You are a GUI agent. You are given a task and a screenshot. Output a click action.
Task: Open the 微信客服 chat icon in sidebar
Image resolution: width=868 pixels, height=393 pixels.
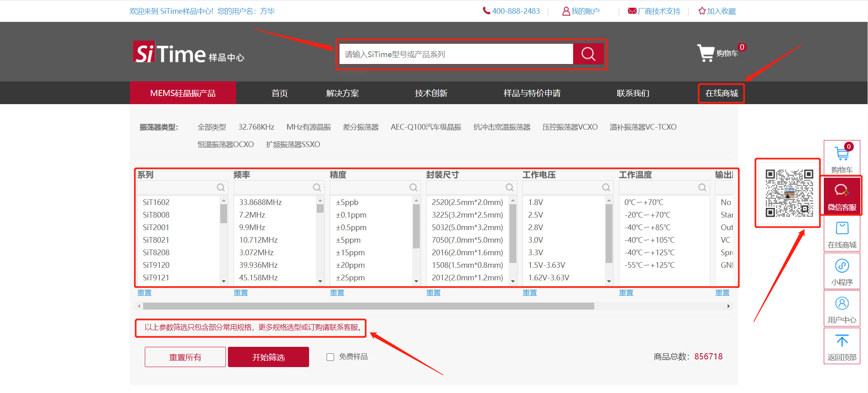[842, 190]
